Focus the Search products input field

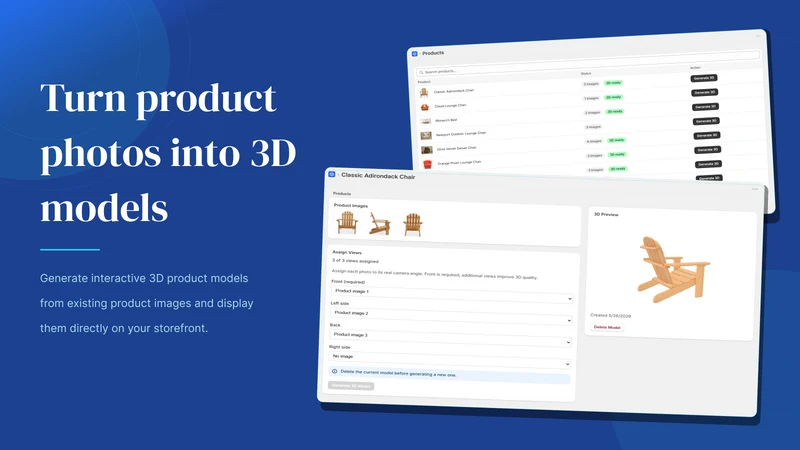588,64
